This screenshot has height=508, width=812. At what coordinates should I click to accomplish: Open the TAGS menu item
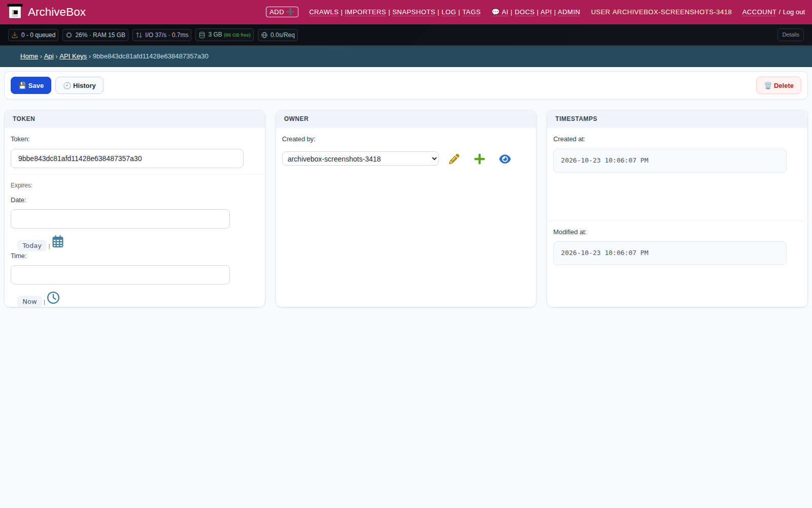tap(471, 12)
